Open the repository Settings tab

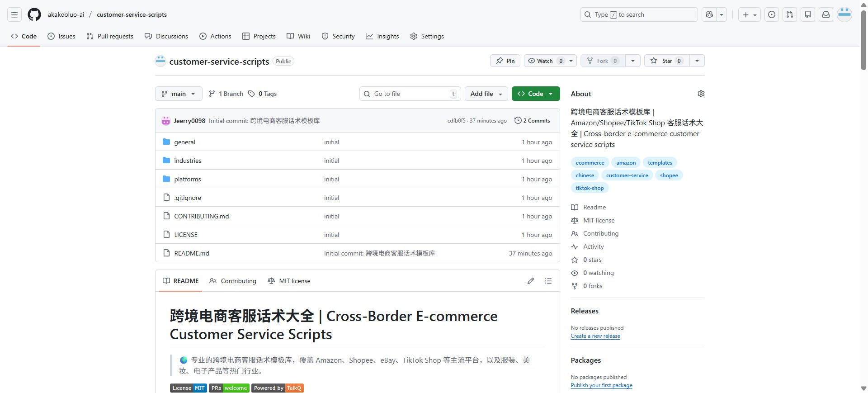click(427, 36)
